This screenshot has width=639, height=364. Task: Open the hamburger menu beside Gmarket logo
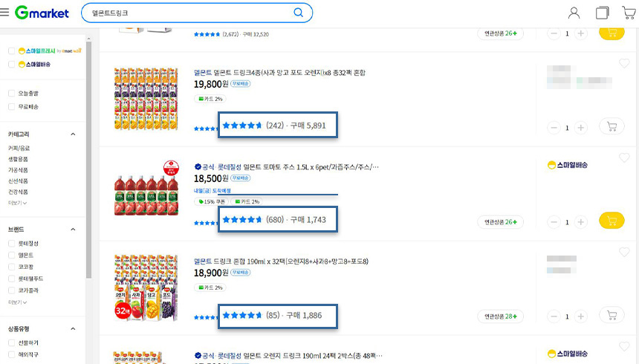point(4,13)
